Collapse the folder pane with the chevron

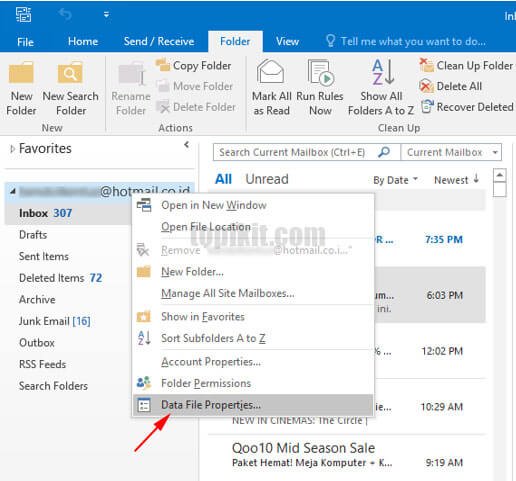pyautogui.click(x=186, y=144)
